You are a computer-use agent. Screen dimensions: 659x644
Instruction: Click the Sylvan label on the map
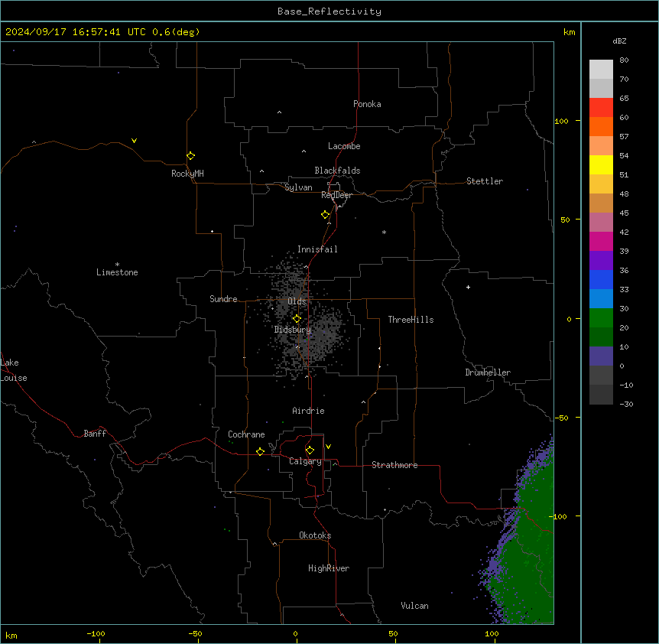coord(298,187)
